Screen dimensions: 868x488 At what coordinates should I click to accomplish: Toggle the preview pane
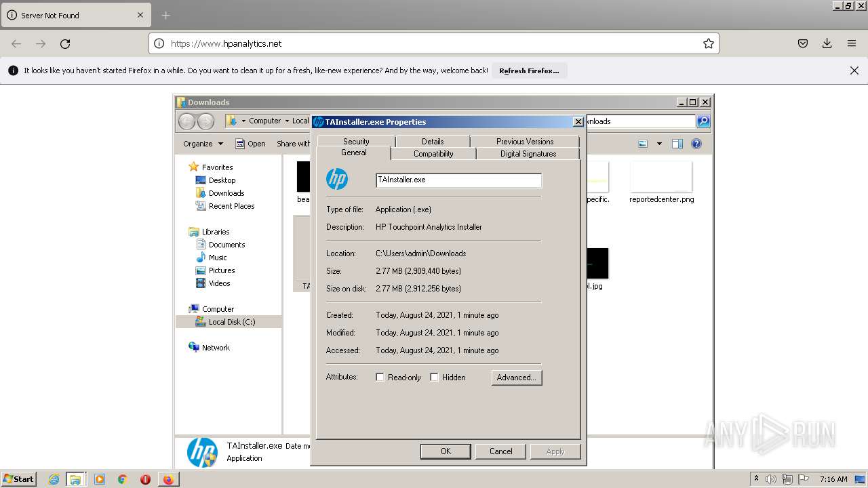coord(677,144)
